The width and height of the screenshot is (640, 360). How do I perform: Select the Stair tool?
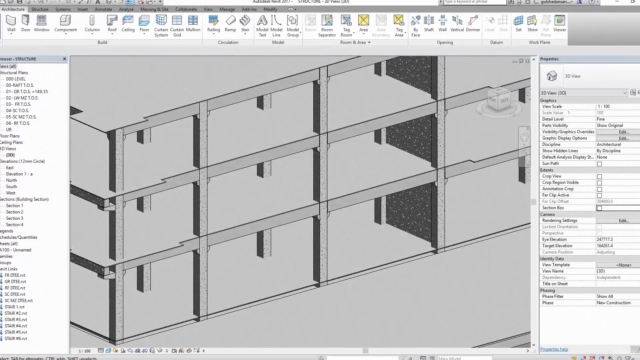tap(245, 24)
